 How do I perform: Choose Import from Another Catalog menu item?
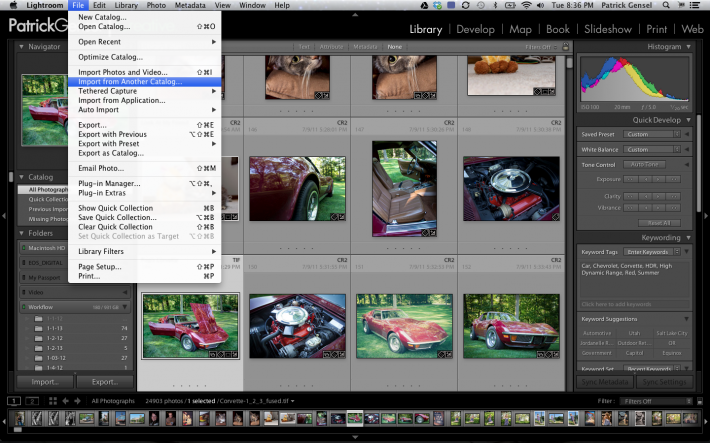[144, 82]
